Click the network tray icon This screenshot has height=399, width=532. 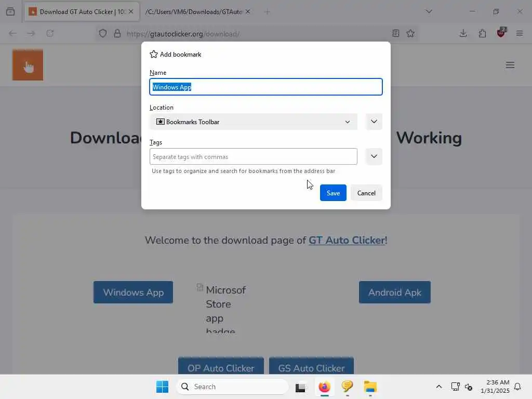pyautogui.click(x=455, y=387)
